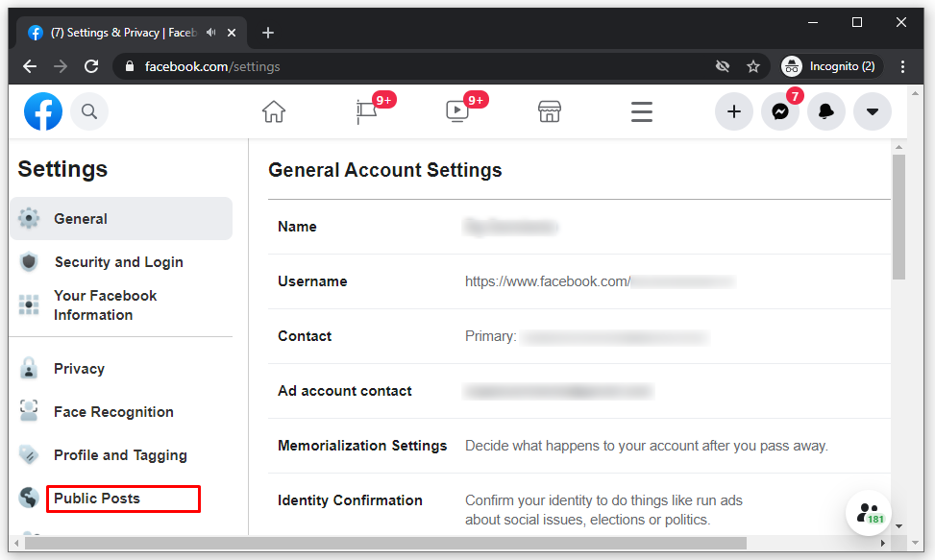Image resolution: width=935 pixels, height=560 pixels.
Task: Bookmark this page with the star icon
Action: click(753, 66)
